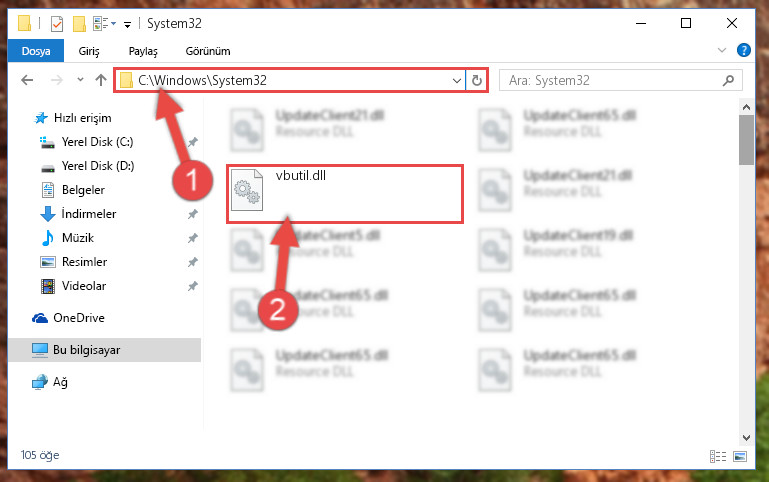This screenshot has height=482, width=769.
Task: Open İndirmeler folder in sidebar
Action: coord(89,214)
